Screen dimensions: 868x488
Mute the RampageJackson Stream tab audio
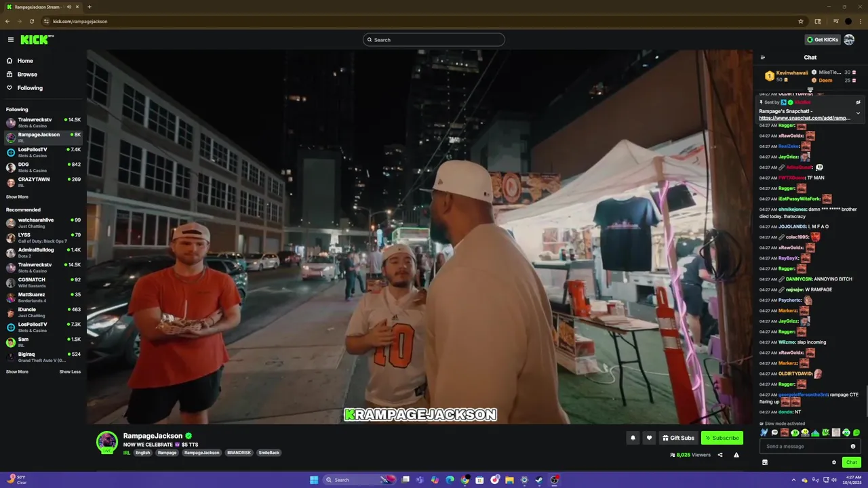point(68,7)
